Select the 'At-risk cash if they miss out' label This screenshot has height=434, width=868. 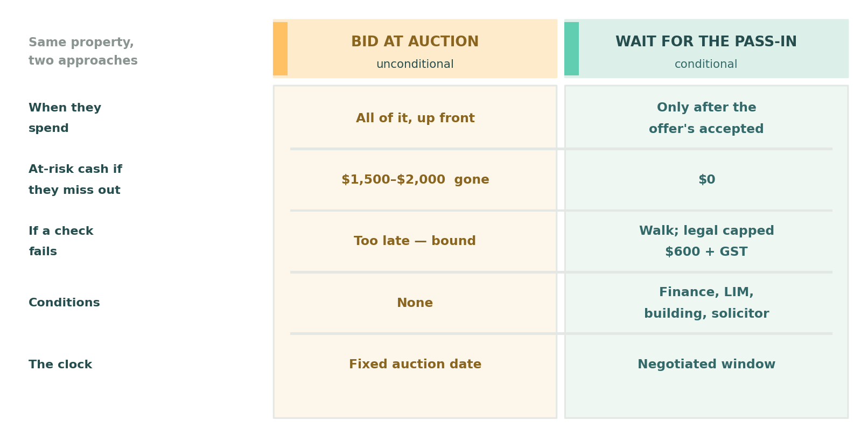pyautogui.click(x=75, y=180)
